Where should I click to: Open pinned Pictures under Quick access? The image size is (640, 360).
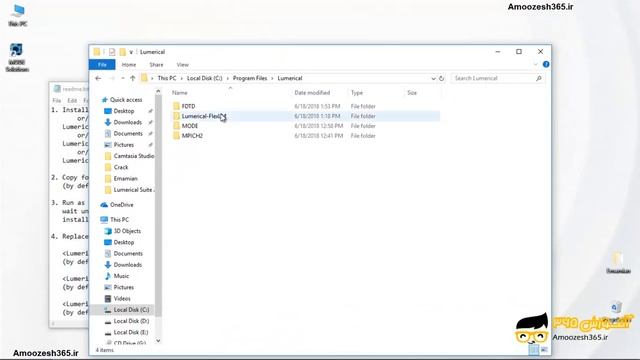coord(124,145)
